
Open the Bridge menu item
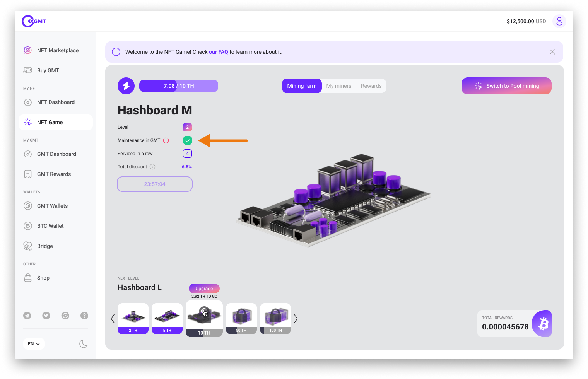pyautogui.click(x=56, y=246)
